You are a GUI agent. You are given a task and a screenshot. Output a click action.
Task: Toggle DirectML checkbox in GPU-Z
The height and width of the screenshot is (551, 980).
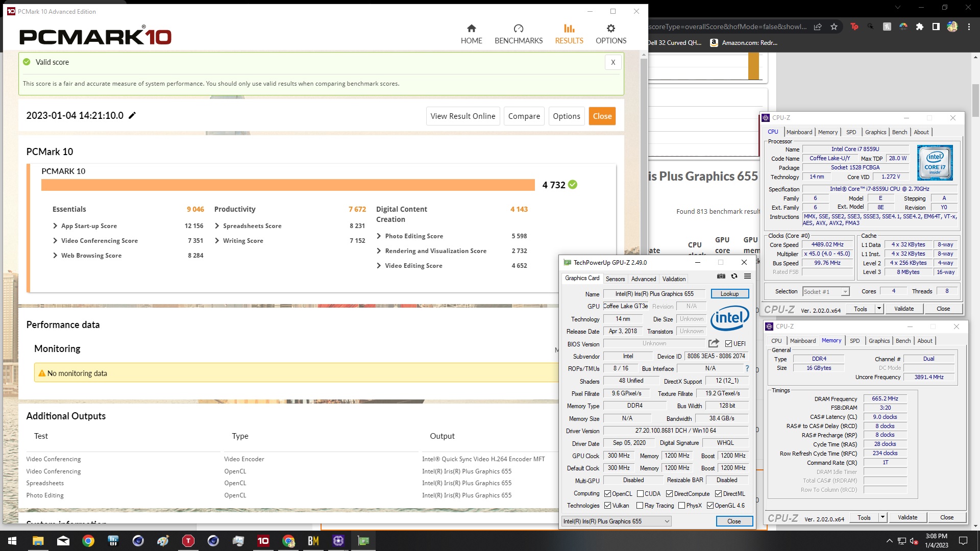(718, 494)
